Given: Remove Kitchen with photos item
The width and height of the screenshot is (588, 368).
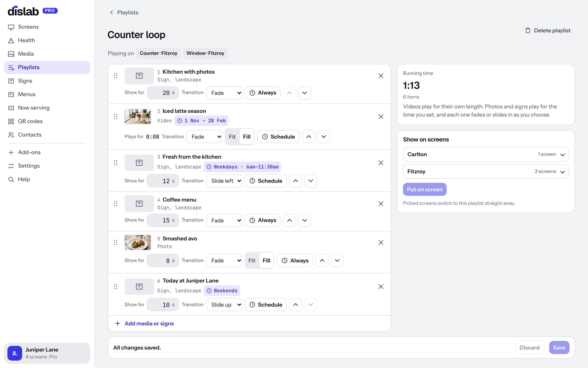Looking at the screenshot, I should click(381, 76).
